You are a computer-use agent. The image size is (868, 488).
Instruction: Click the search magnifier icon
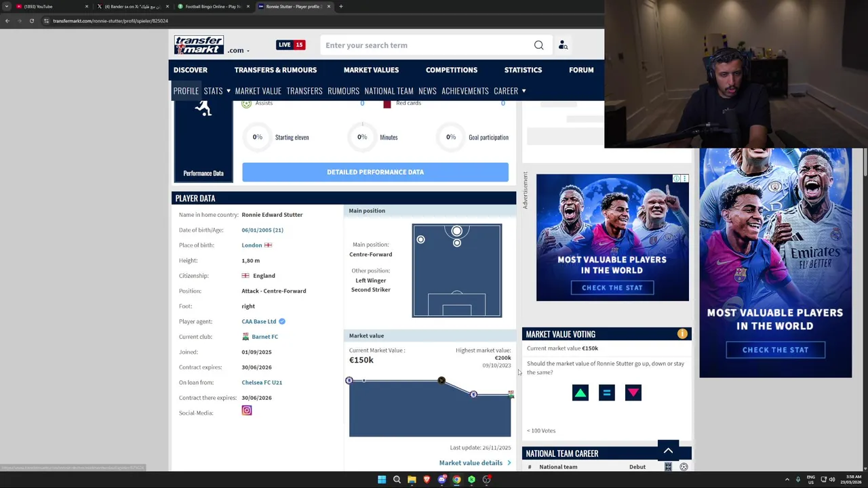click(538, 45)
